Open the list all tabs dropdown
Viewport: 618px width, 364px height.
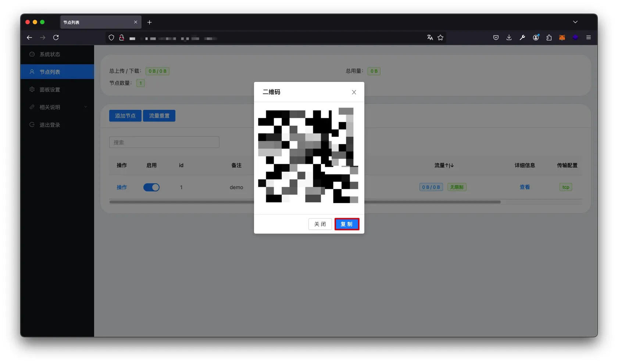pos(575,22)
